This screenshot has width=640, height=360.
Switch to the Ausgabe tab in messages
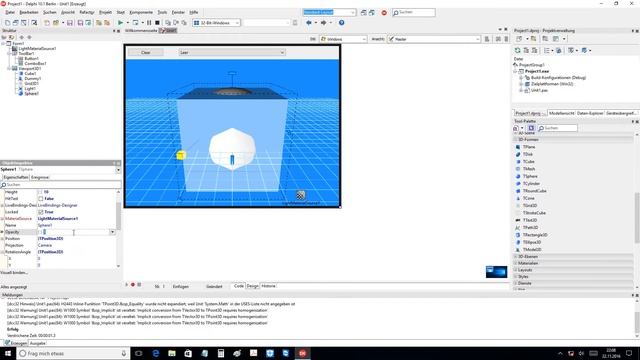coord(38,343)
